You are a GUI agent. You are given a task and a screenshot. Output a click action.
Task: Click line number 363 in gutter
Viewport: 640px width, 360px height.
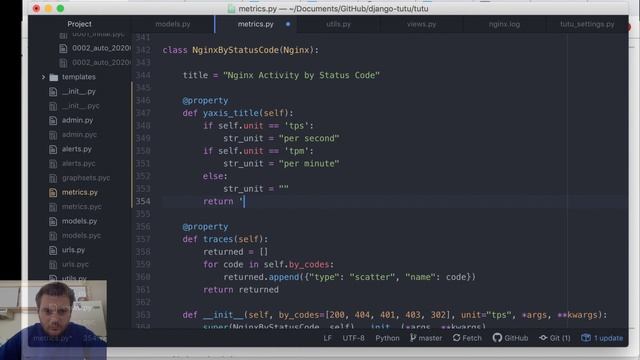143,315
